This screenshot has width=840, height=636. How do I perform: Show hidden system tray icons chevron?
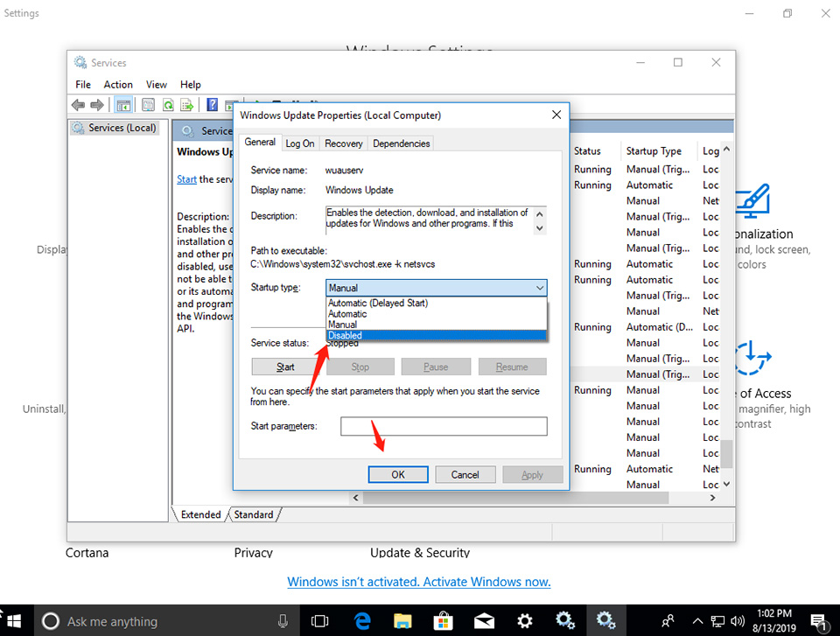[x=697, y=621]
